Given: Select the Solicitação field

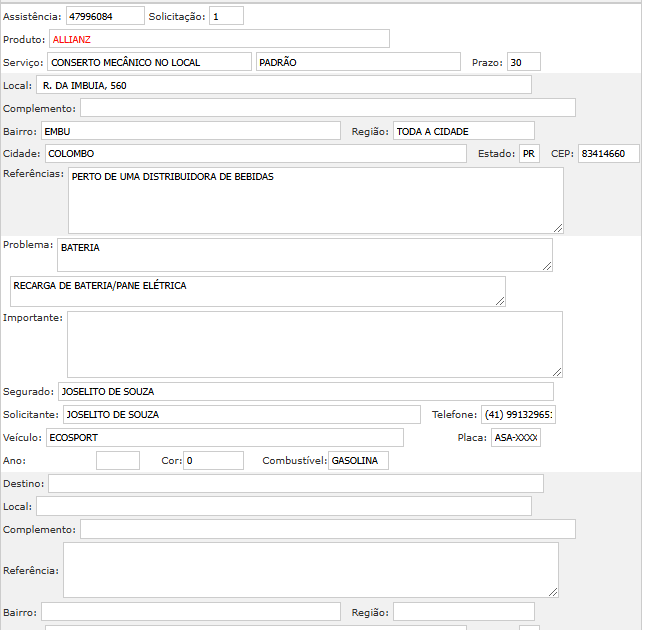Looking at the screenshot, I should [x=226, y=17].
